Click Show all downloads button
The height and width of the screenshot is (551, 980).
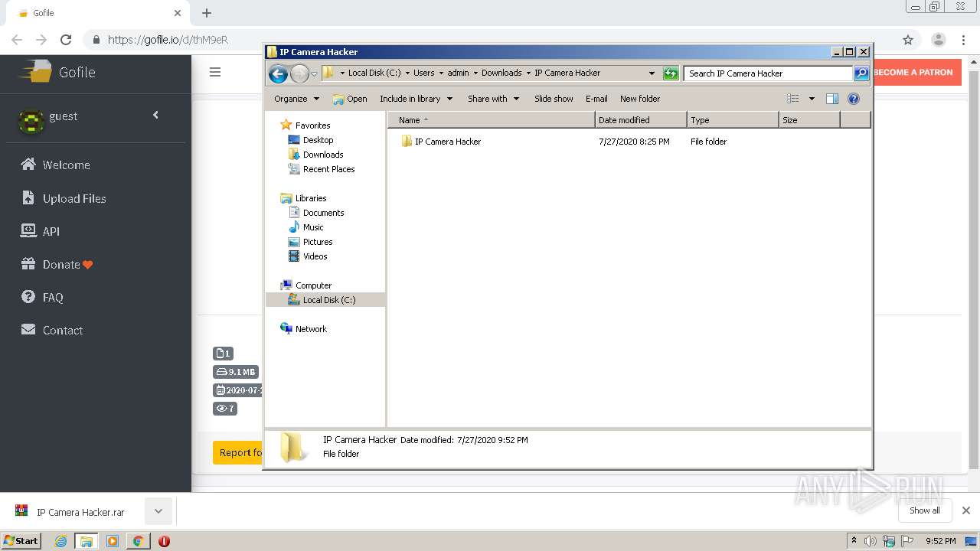[x=925, y=510]
